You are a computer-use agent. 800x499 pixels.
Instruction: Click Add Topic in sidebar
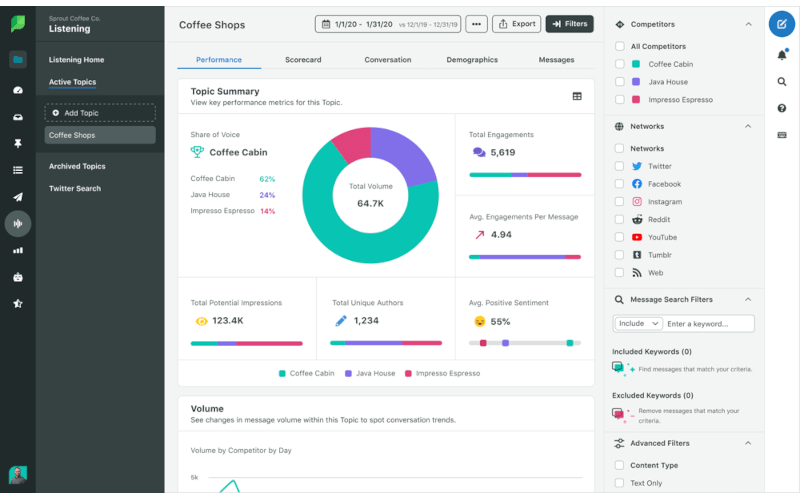coord(99,113)
